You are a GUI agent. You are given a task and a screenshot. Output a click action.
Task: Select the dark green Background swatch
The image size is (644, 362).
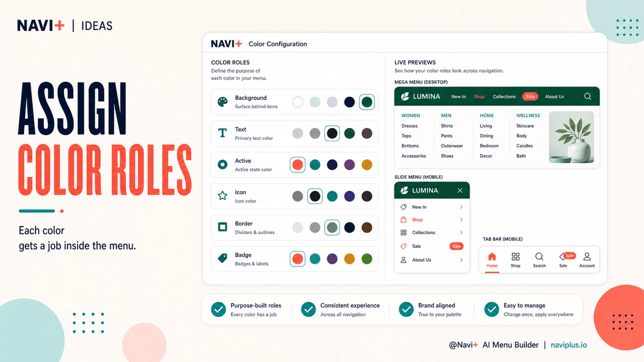367,102
